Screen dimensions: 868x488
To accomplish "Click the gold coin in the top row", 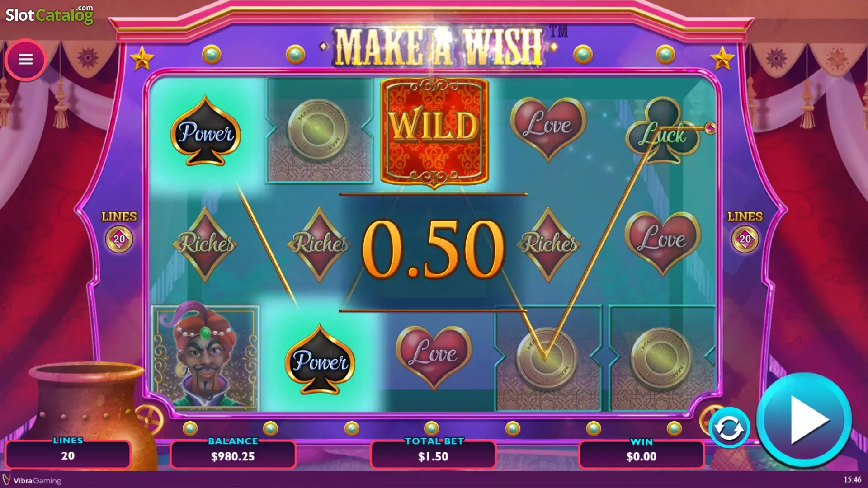I will (x=319, y=131).
